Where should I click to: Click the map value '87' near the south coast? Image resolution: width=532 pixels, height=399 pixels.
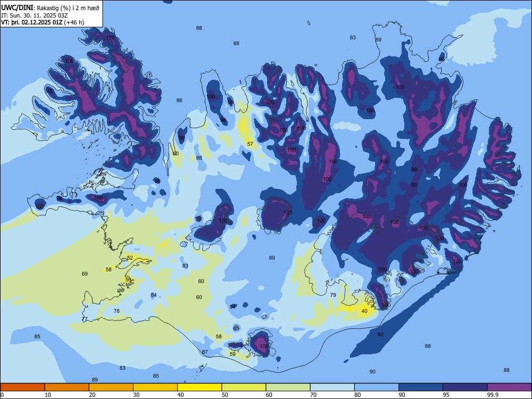point(205,352)
